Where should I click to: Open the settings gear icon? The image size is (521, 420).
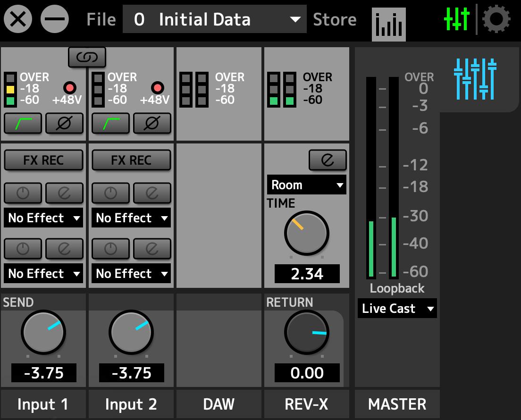click(496, 19)
